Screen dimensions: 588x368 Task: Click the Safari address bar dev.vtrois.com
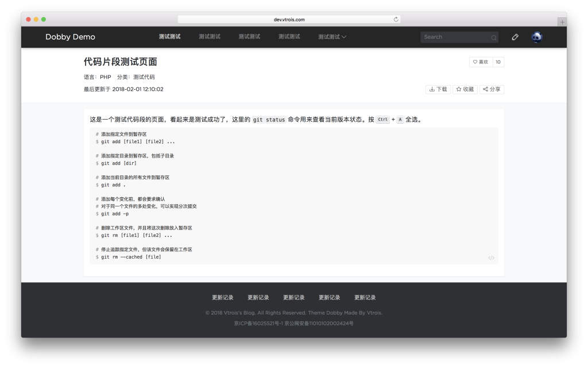tap(289, 19)
